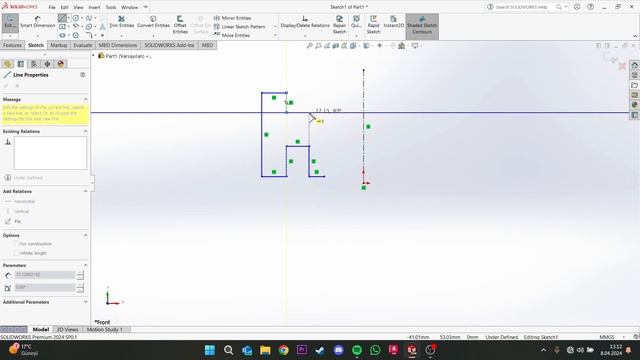This screenshot has height=360, width=640.
Task: Select the Spline sketch tool
Action: pos(89,18)
